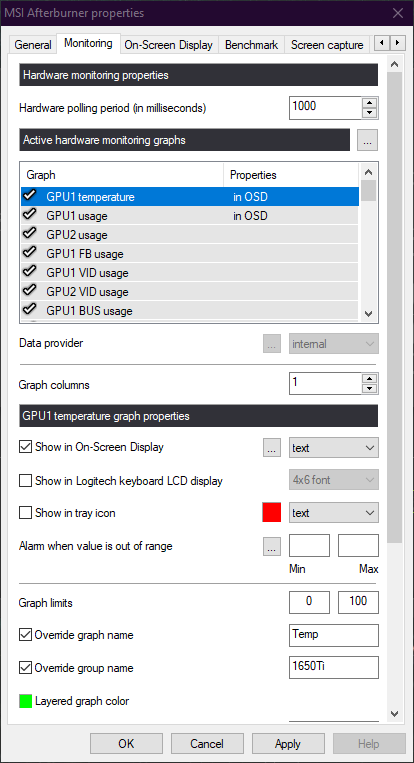
Task: Decrease graph columns with down arrow
Action: (x=370, y=388)
